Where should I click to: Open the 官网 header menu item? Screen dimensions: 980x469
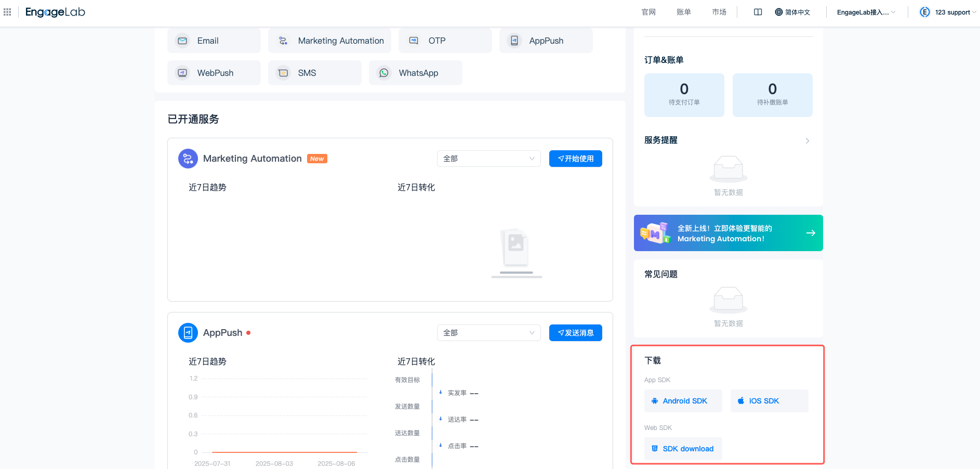coord(648,12)
